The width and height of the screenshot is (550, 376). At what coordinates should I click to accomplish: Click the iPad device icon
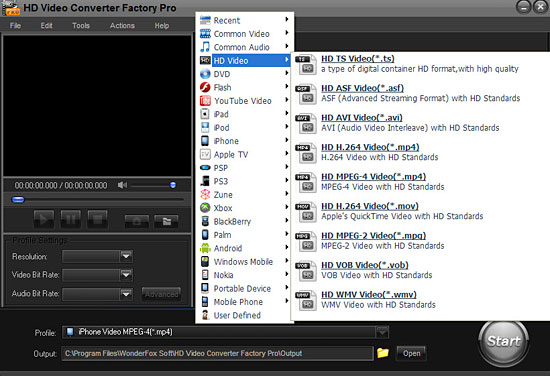[x=205, y=114]
